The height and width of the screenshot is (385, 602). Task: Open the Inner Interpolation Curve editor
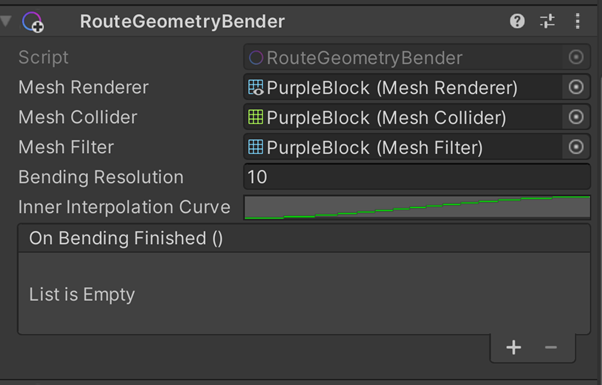point(417,207)
